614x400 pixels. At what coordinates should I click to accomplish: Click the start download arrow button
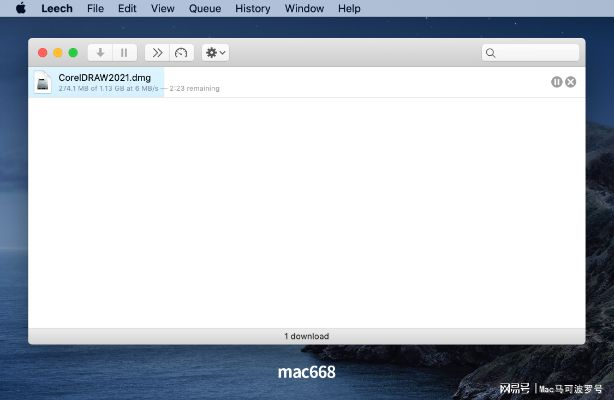pos(100,52)
